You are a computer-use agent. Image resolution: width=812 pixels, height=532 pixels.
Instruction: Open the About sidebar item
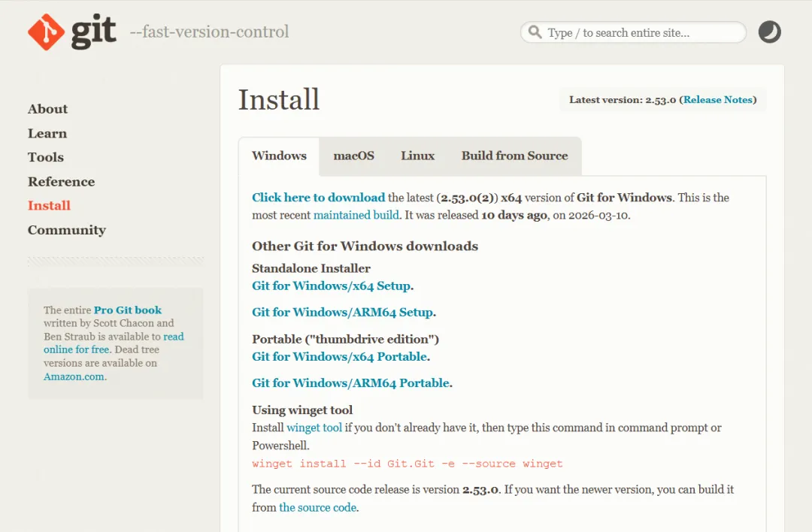[47, 109]
